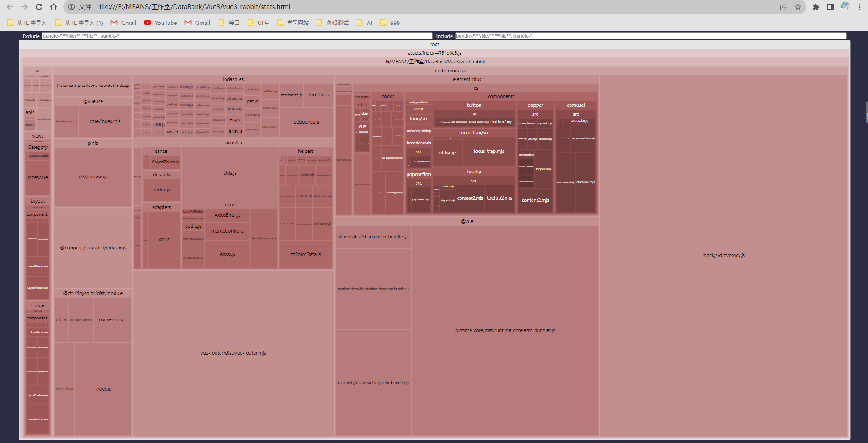Select runtime-core.esm-bundler.js block
Viewport: 868px width, 443px height.
point(505,330)
